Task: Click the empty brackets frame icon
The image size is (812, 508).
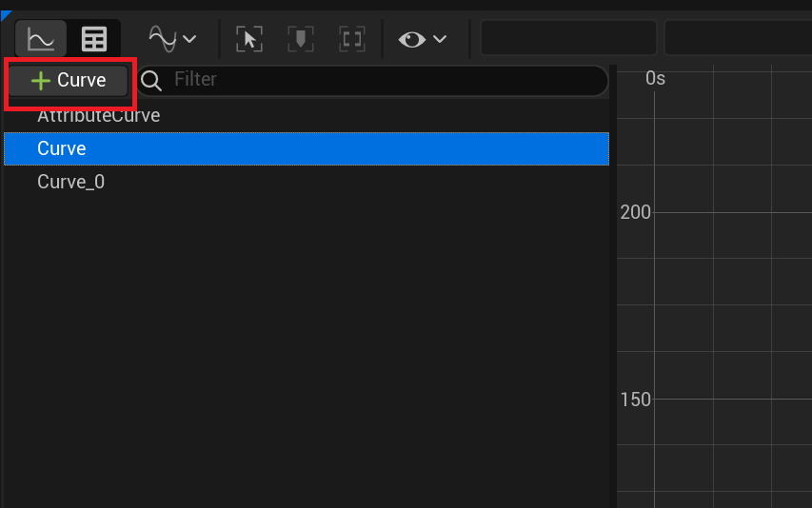Action: click(352, 39)
